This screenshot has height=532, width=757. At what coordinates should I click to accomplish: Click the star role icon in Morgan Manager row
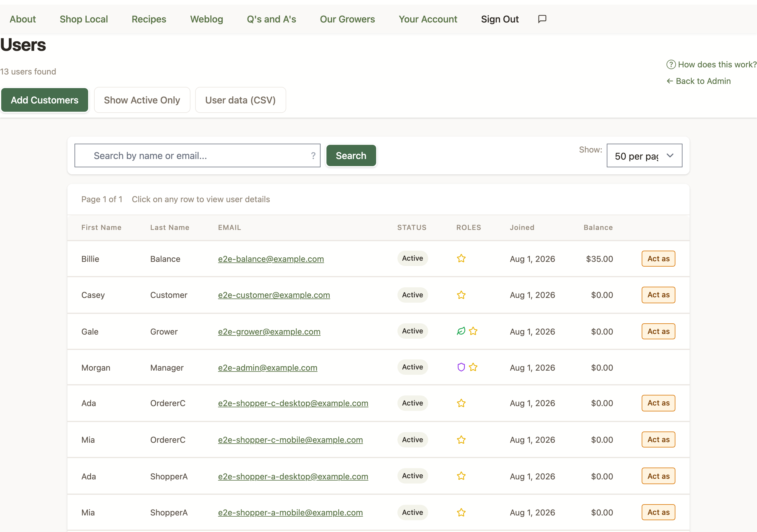pos(473,367)
